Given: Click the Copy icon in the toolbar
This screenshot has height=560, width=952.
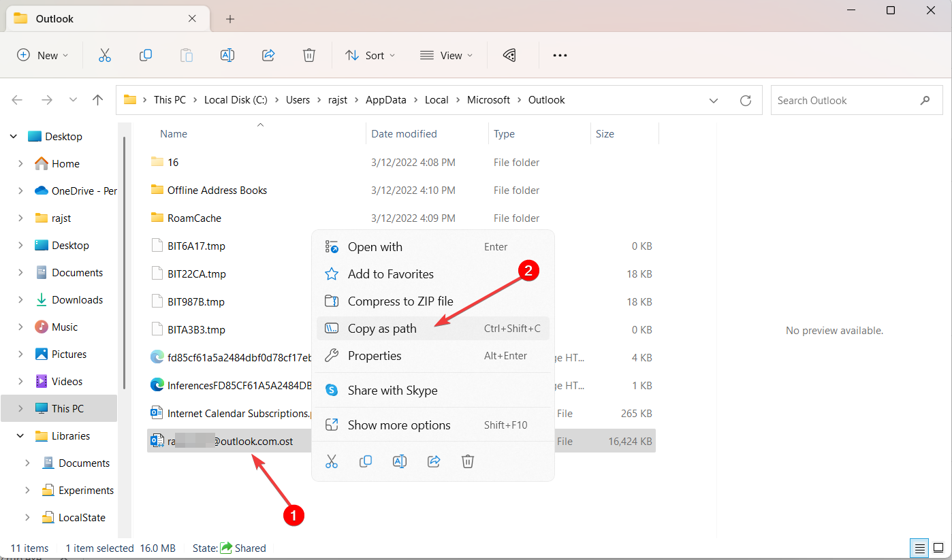Looking at the screenshot, I should 145,55.
